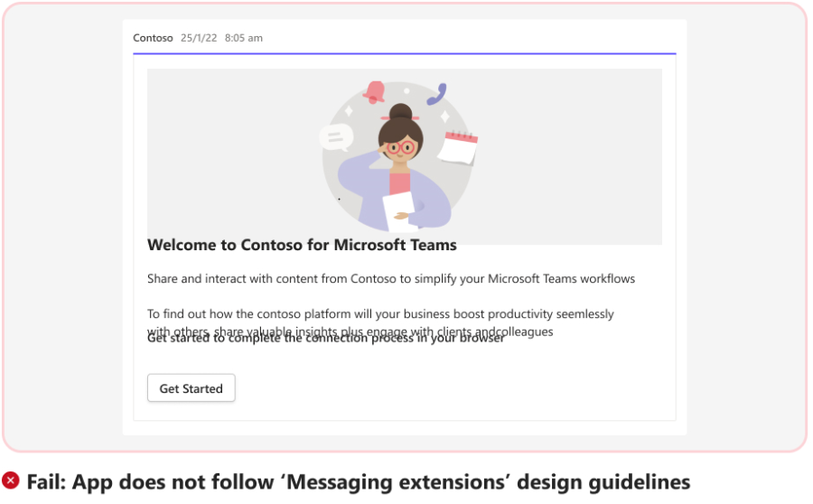
Task: Click the purple phone handset icon
Action: tap(438, 94)
